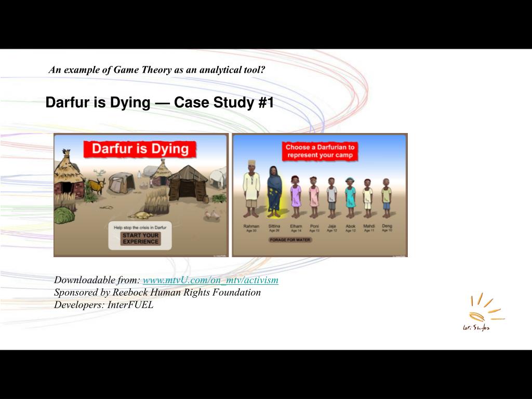Click "Sponsored by Reebock Human Rights Foundation" text

[157, 292]
